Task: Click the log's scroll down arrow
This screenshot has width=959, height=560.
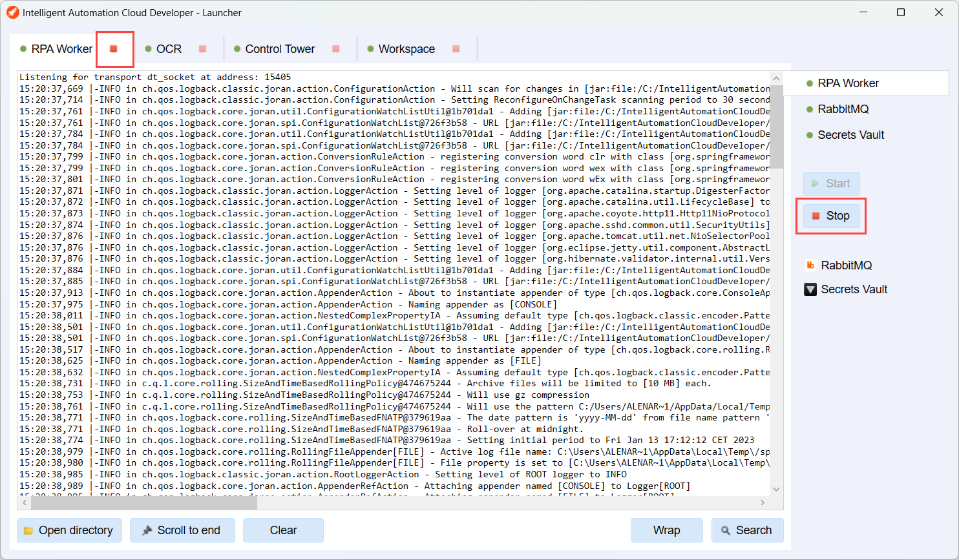Action: coord(777,490)
